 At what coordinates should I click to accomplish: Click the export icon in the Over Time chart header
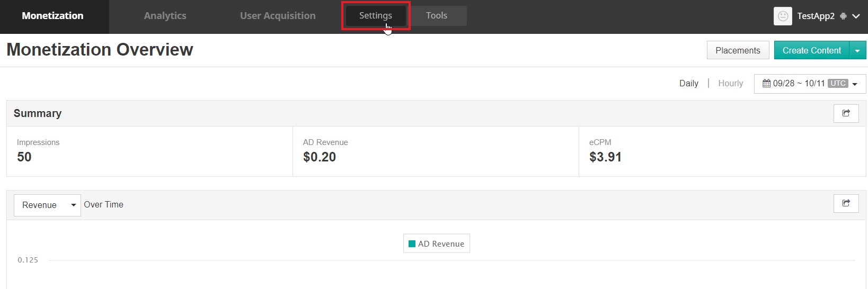pos(846,203)
